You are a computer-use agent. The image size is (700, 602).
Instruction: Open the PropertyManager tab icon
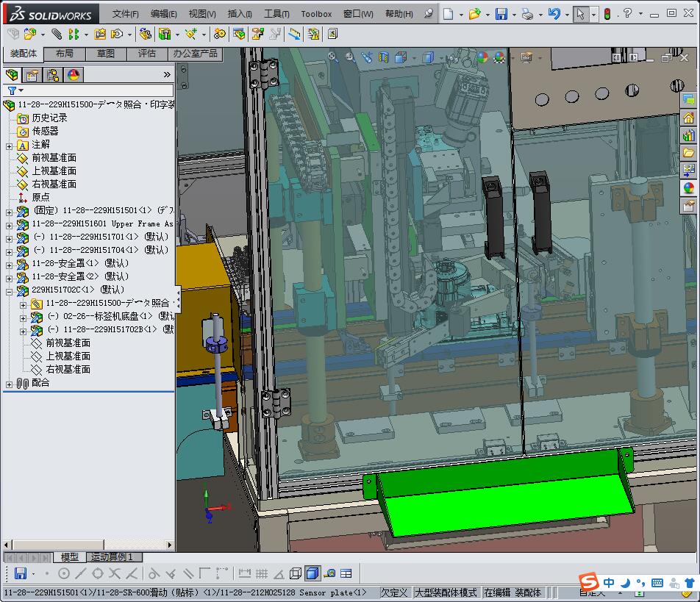point(32,74)
